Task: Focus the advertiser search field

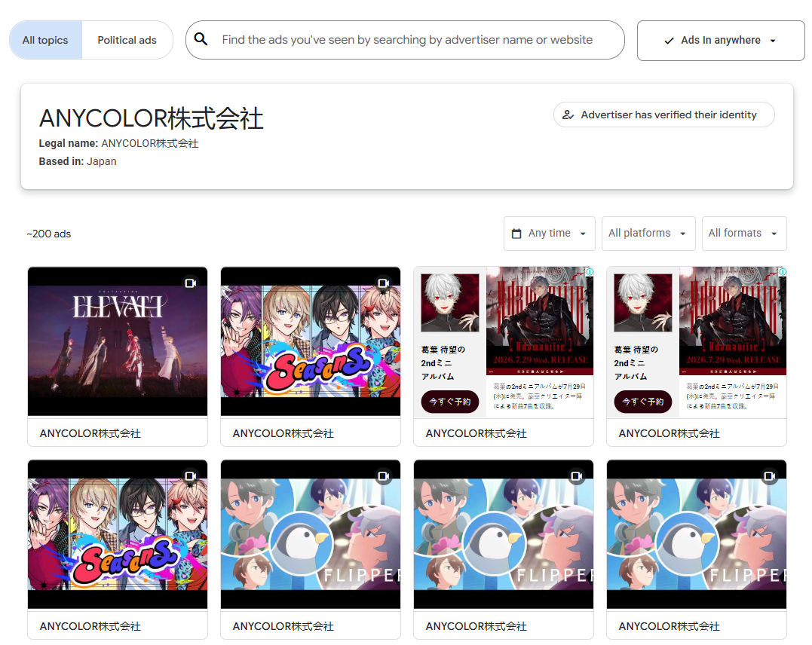Action: click(405, 40)
